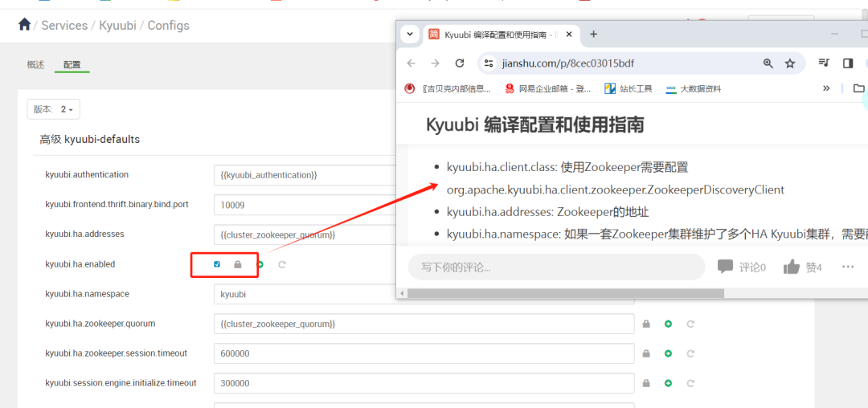Open Kyuubi breadcrumb link
The image size is (868, 408).
117,26
